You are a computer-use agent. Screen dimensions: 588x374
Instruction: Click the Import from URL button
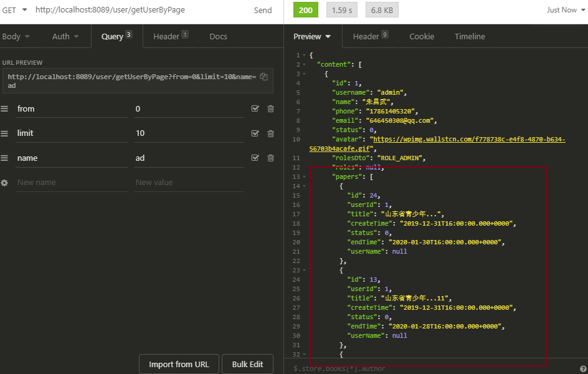pos(179,364)
